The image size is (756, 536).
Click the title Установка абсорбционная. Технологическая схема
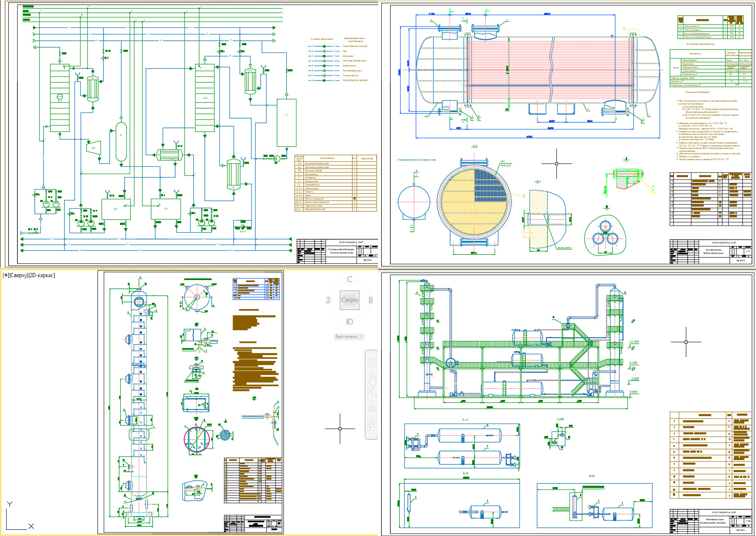click(x=341, y=251)
